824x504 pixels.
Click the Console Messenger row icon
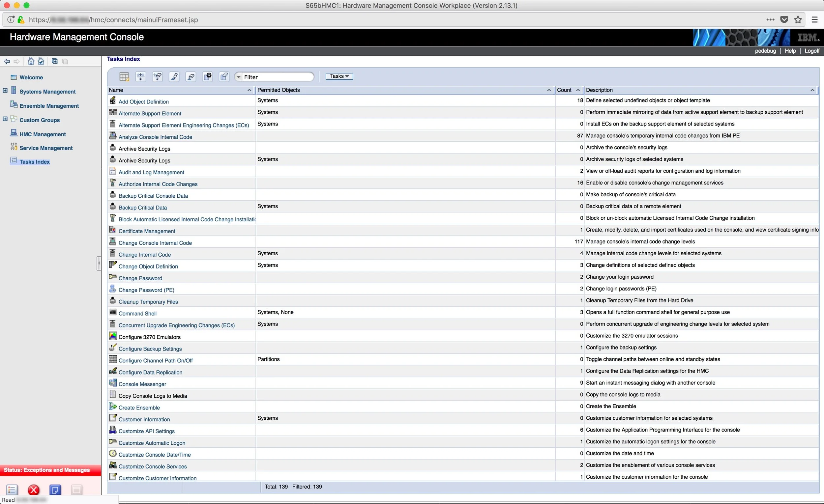113,383
